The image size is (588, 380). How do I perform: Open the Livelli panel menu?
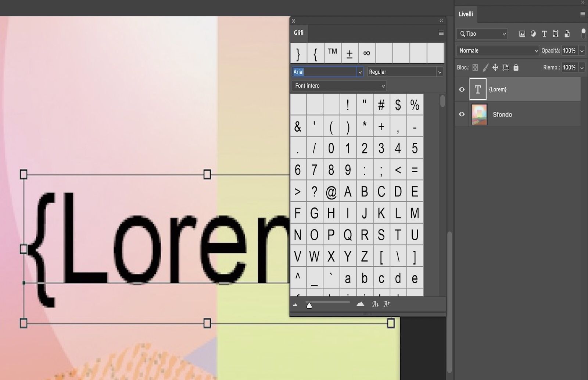[x=582, y=14]
